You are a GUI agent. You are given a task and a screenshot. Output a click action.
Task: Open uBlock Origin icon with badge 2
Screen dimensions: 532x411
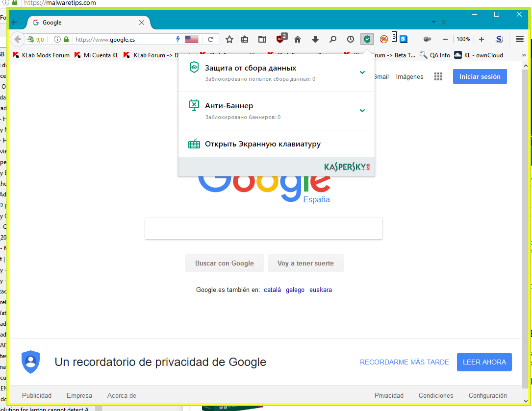[281, 38]
